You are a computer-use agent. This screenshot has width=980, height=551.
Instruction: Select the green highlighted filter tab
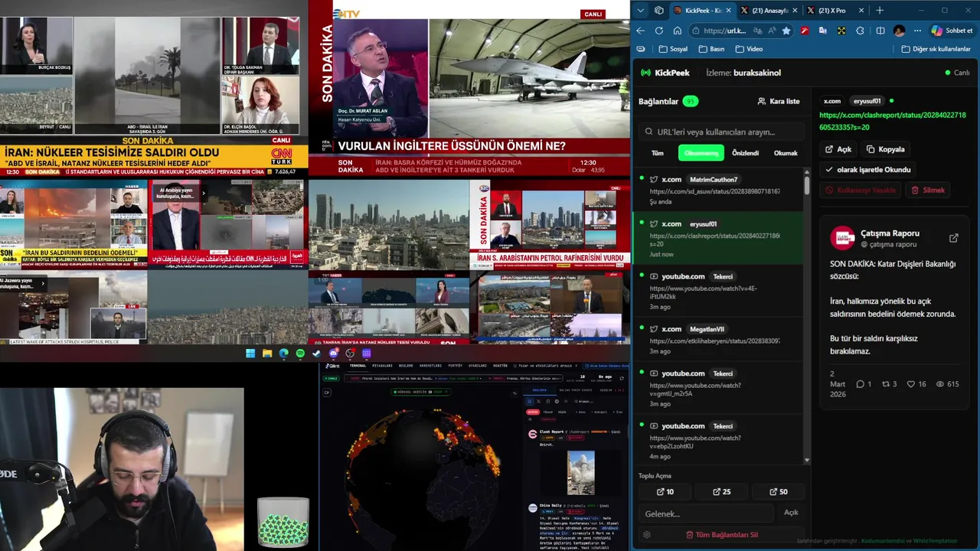click(x=701, y=153)
